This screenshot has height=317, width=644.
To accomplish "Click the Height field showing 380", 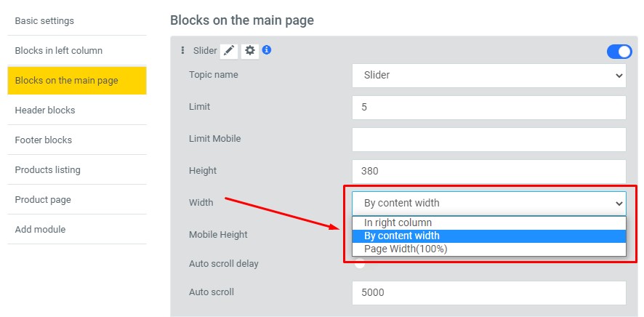I will point(488,172).
